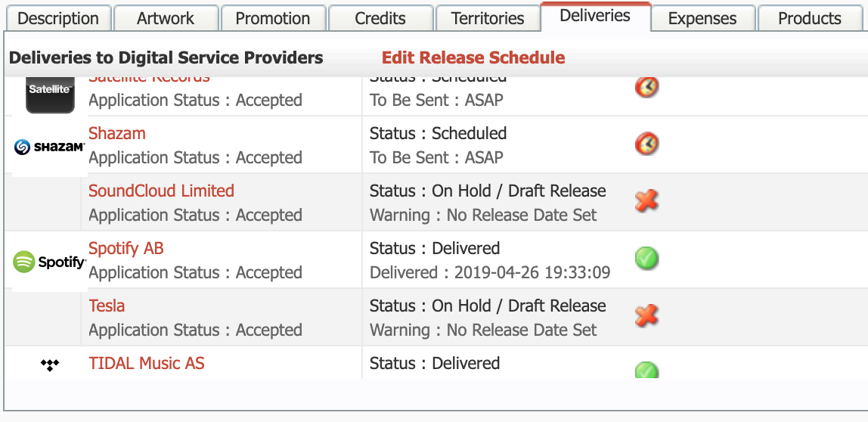Click Shazam's scheduled clock status icon
This screenshot has width=868, height=422.
[x=646, y=144]
